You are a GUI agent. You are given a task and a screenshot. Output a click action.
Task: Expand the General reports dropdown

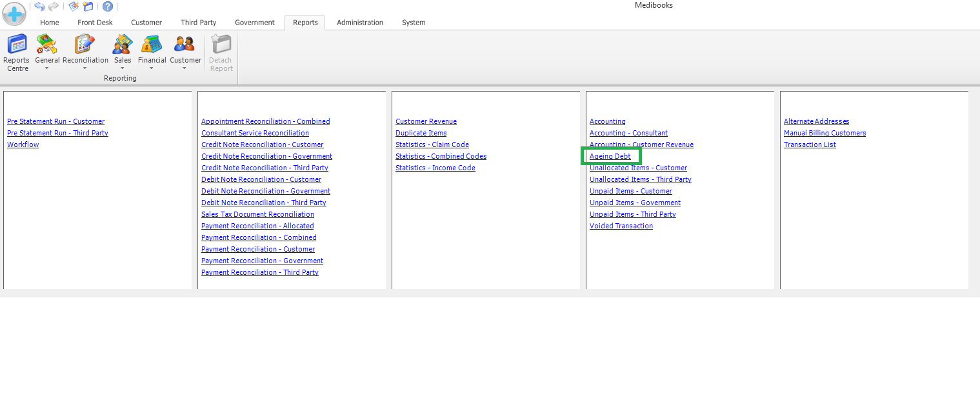coord(47,53)
